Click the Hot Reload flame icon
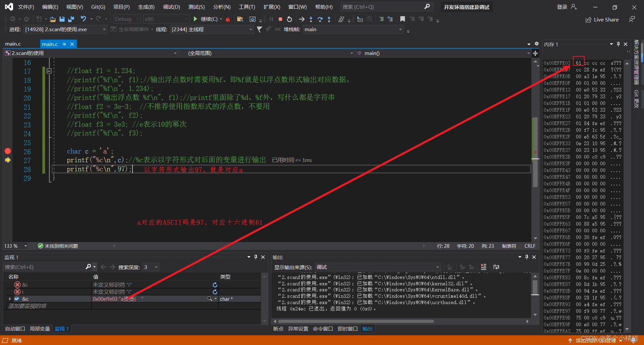 (x=228, y=19)
